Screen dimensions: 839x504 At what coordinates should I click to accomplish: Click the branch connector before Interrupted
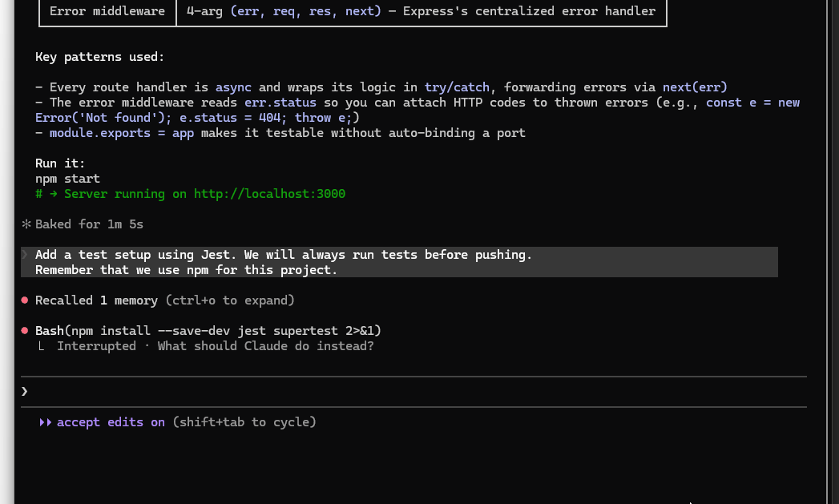42,346
